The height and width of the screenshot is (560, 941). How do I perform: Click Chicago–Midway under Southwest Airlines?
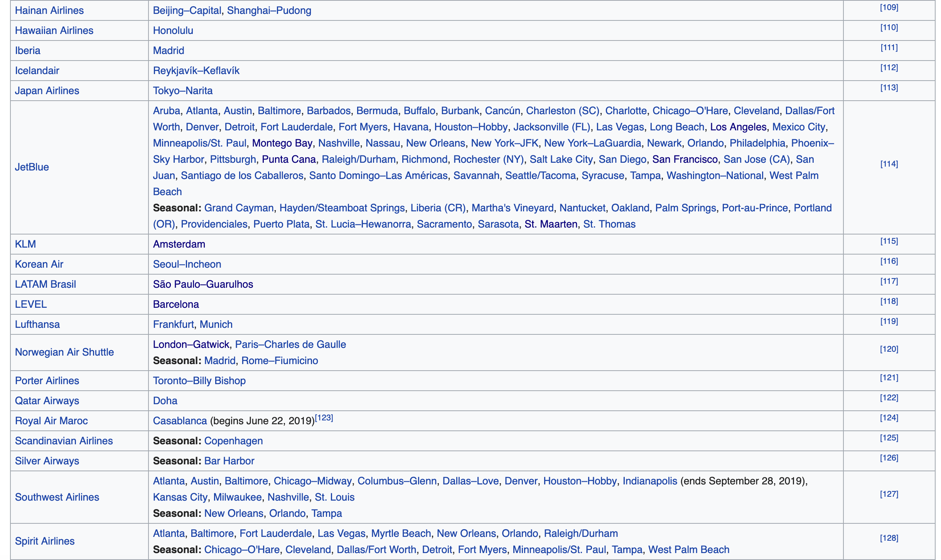(x=312, y=481)
